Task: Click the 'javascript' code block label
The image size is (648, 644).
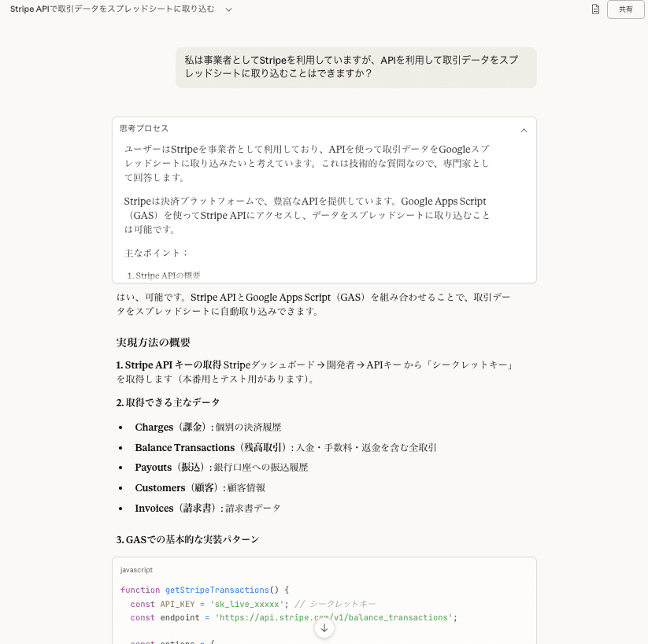Action: (x=136, y=570)
